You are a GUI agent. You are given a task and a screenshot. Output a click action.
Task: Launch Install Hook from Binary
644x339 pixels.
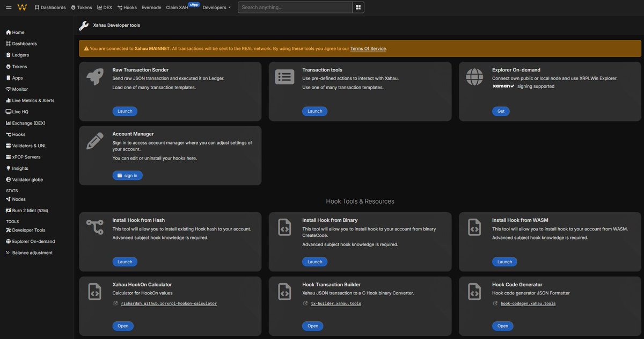[315, 262]
